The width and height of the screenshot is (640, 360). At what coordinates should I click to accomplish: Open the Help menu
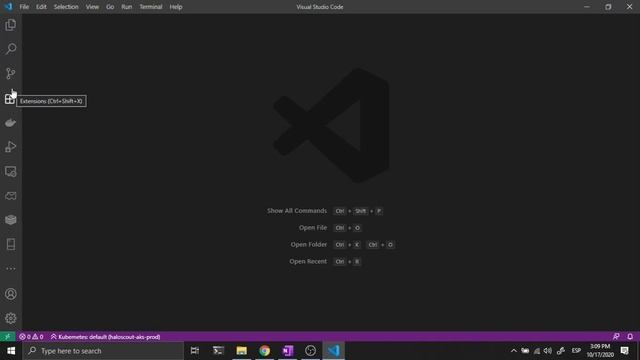tap(176, 7)
